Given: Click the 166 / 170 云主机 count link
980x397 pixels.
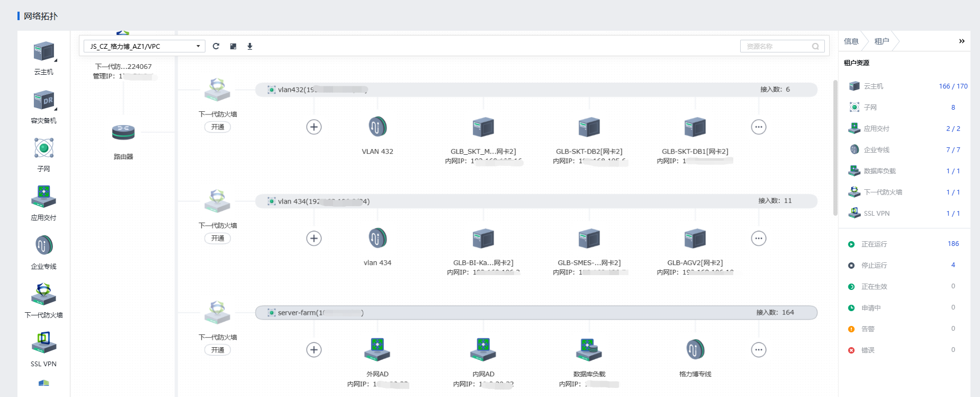Looking at the screenshot, I should click(952, 86).
